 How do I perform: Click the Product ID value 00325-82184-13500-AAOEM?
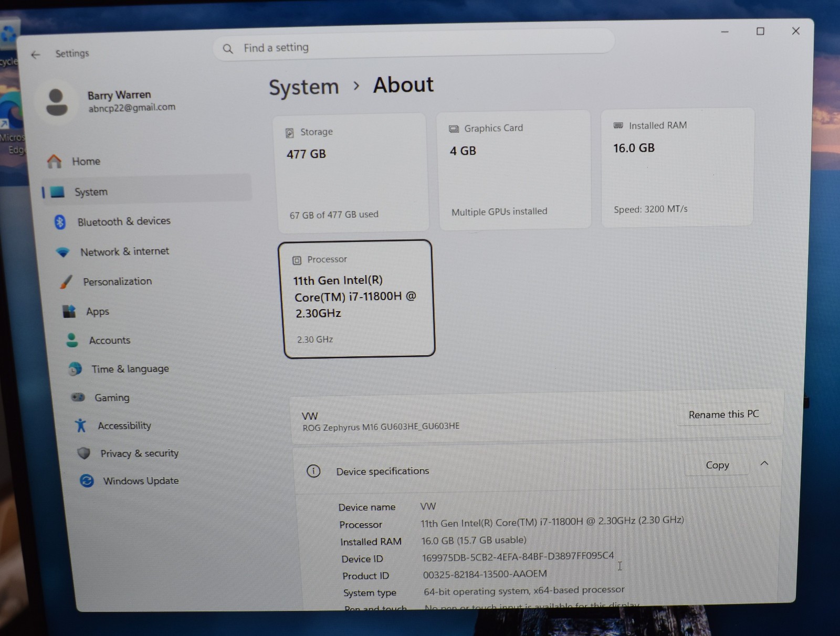pyautogui.click(x=485, y=574)
